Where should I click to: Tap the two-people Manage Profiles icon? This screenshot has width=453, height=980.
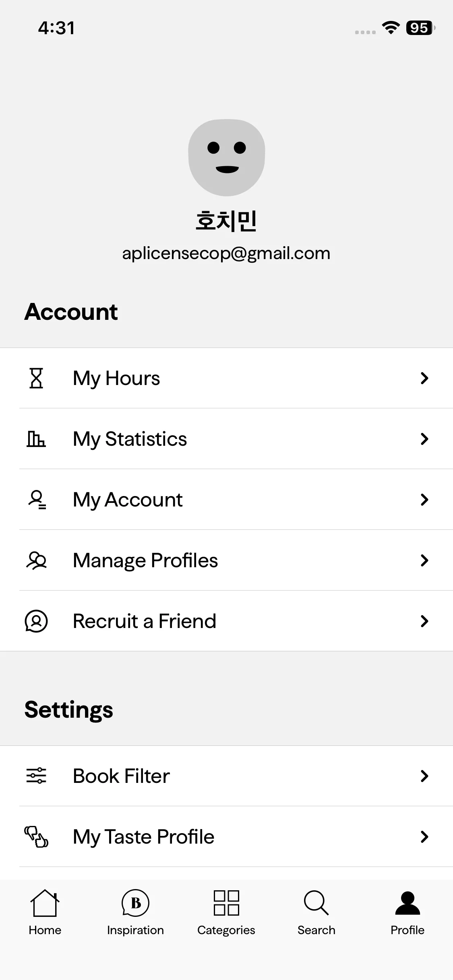[x=36, y=560]
